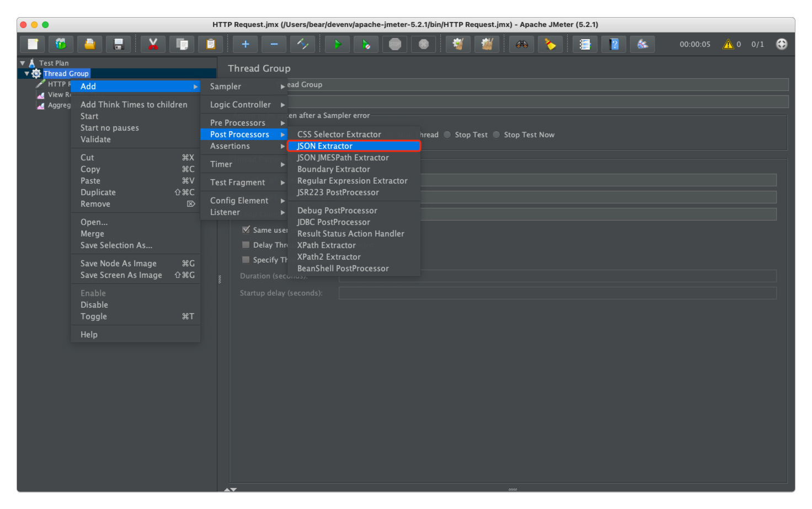The height and width of the screenshot is (509, 812).
Task: Expand the Listener submenu
Action: tap(244, 212)
